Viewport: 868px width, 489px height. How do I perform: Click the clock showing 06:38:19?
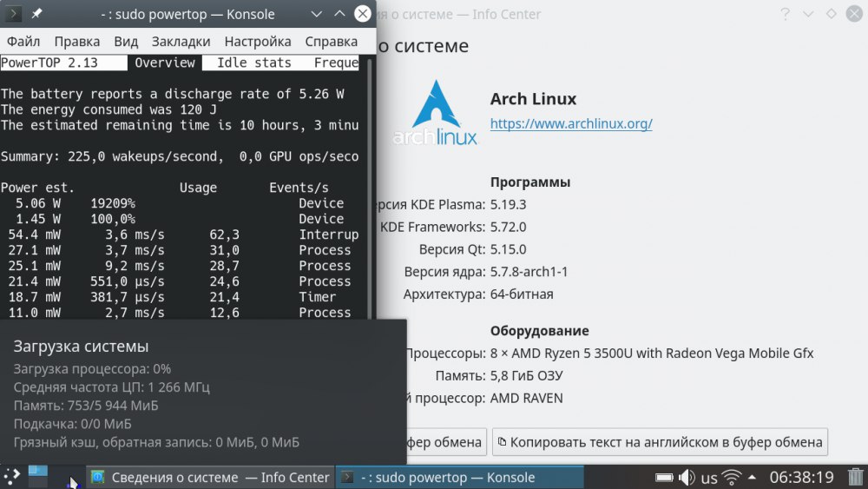(801, 478)
